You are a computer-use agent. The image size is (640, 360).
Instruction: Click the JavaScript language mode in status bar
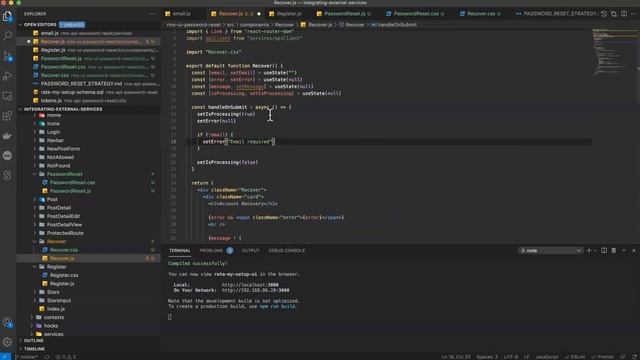[547, 357]
